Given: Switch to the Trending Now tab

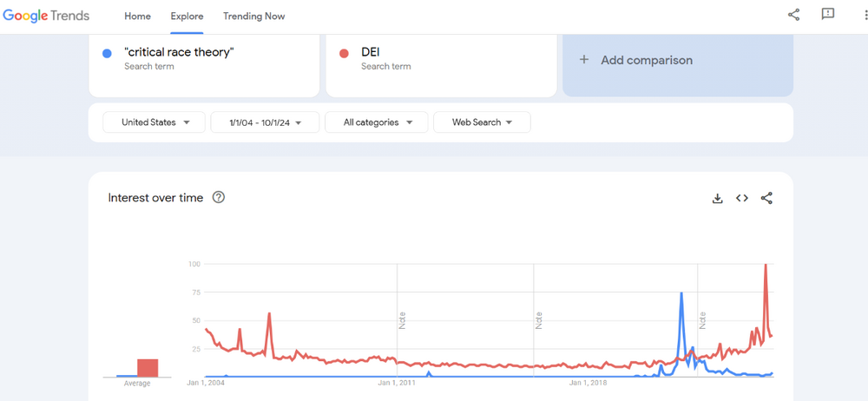Looking at the screenshot, I should [253, 16].
